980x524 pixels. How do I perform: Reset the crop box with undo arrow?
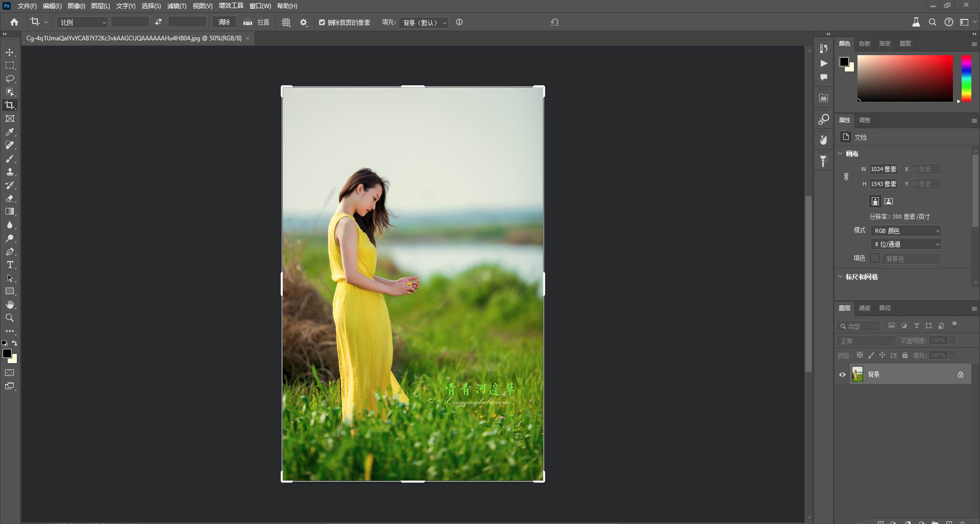point(554,22)
